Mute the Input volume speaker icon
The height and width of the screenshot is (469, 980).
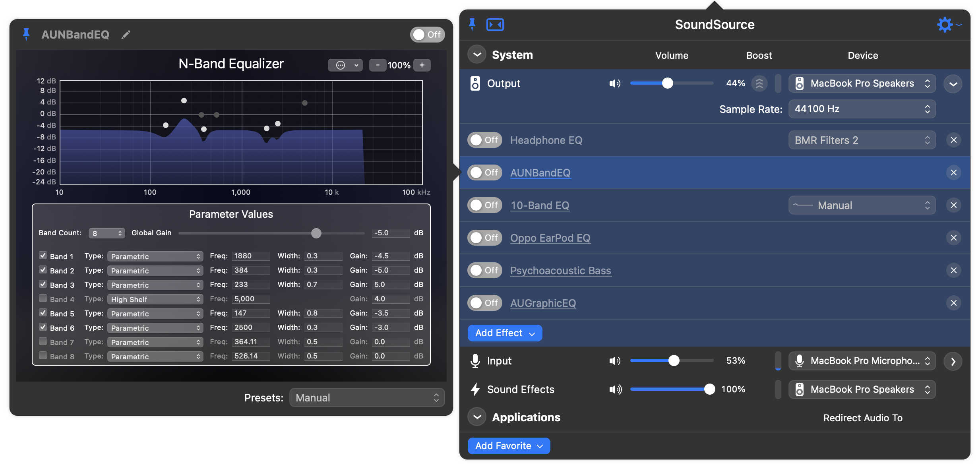tap(615, 361)
